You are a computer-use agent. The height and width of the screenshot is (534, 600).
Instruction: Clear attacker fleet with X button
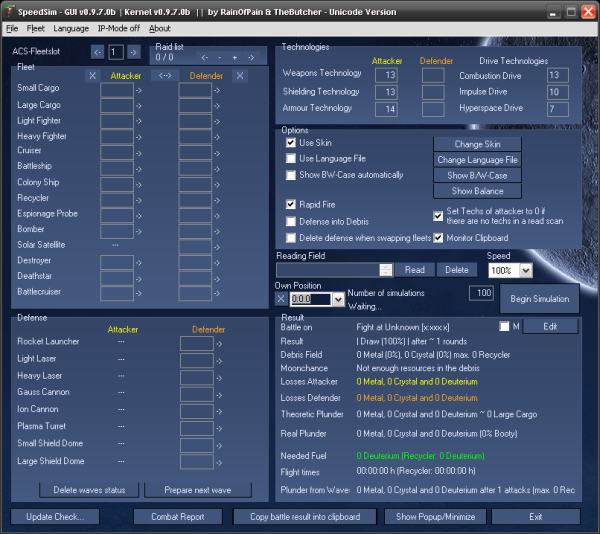point(93,75)
